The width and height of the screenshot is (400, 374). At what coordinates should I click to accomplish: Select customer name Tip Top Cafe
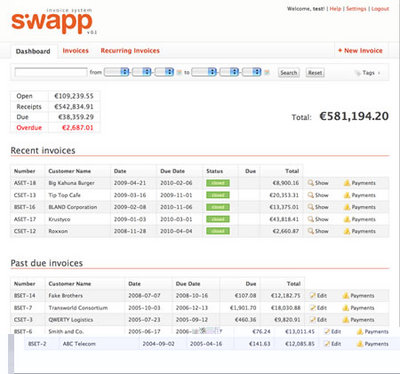pyautogui.click(x=64, y=195)
